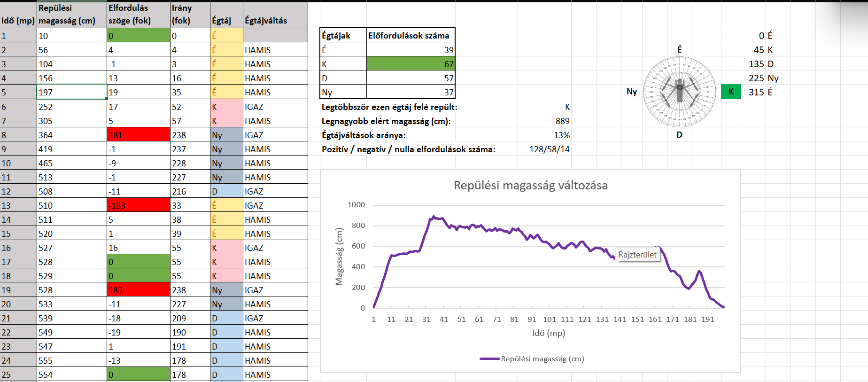868x382 pixels.
Task: Select the green K cell beside the compass
Action: coord(731,92)
